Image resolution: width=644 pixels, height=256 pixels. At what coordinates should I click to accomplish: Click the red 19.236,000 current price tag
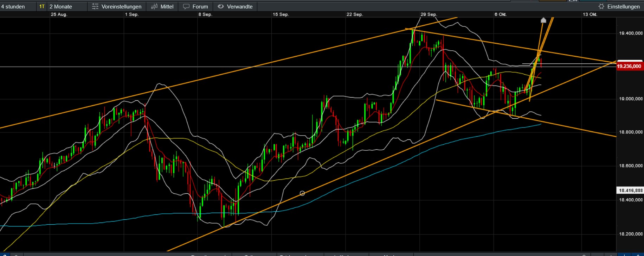pos(630,66)
